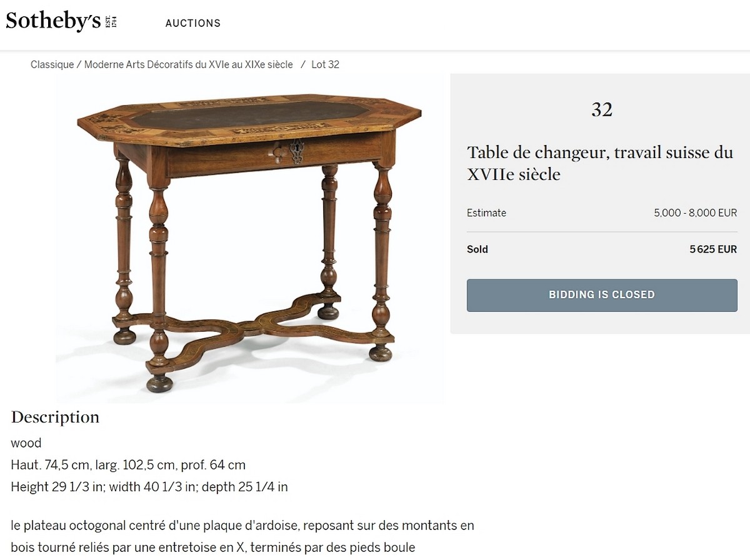Click the BIDDING IS CLOSED button

pos(602,295)
